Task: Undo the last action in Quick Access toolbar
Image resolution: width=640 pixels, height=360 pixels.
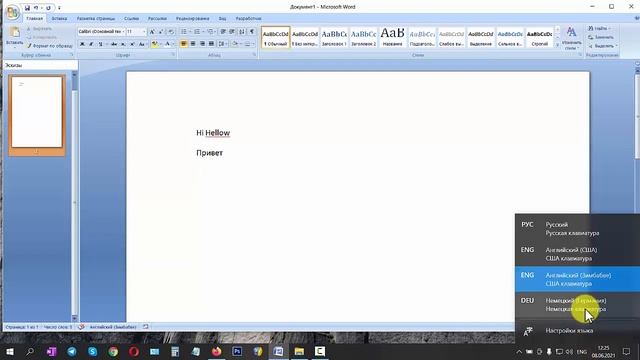Action: coord(36,8)
